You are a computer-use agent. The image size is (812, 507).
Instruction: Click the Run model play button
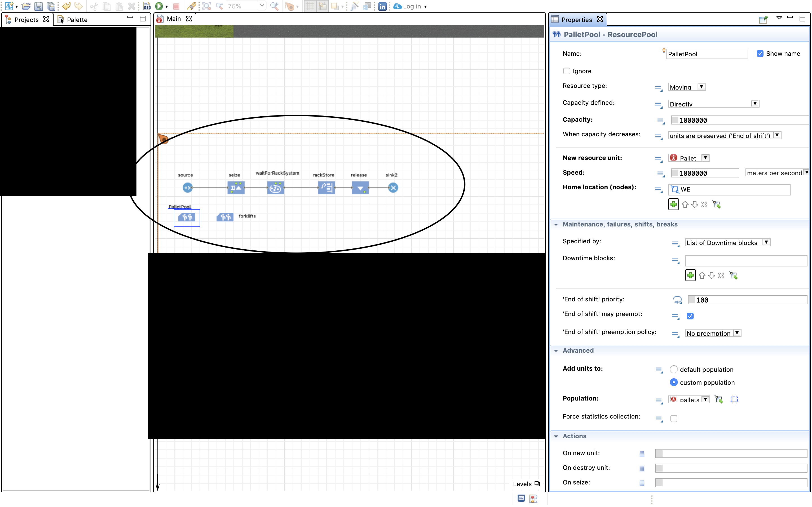click(x=159, y=6)
